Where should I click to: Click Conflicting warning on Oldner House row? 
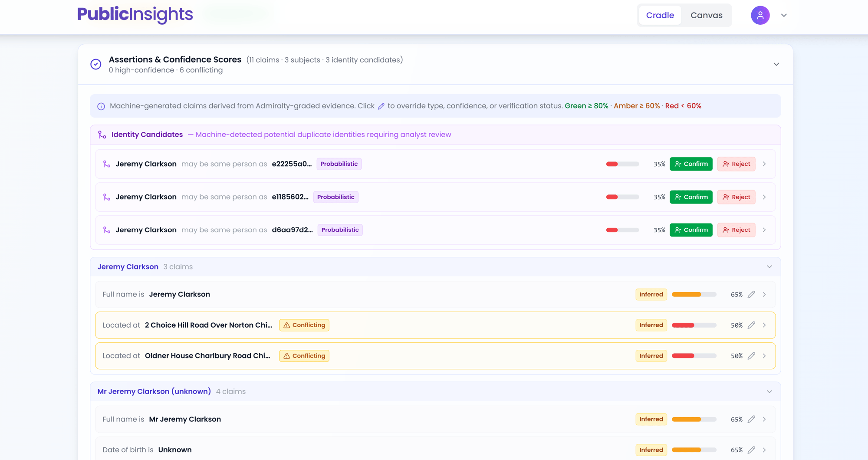(304, 356)
